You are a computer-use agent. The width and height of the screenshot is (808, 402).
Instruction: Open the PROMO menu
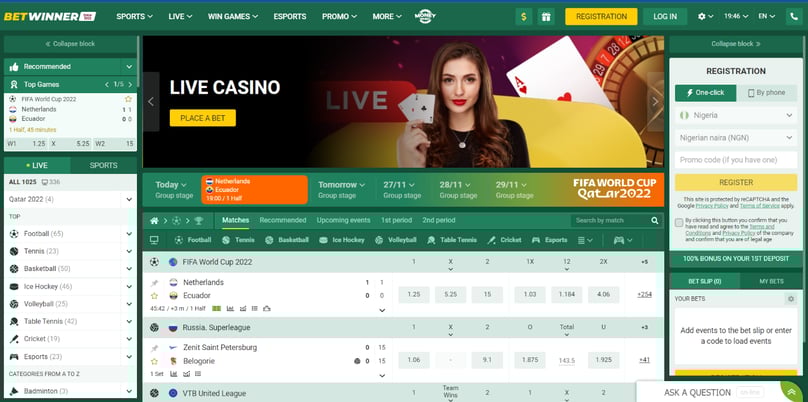pos(339,16)
